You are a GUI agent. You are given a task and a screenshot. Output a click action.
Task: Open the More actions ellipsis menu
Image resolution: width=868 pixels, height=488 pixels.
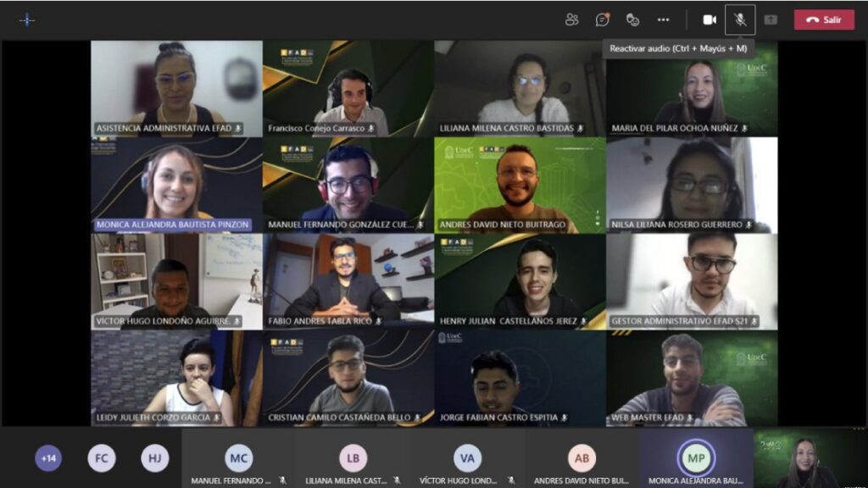663,20
